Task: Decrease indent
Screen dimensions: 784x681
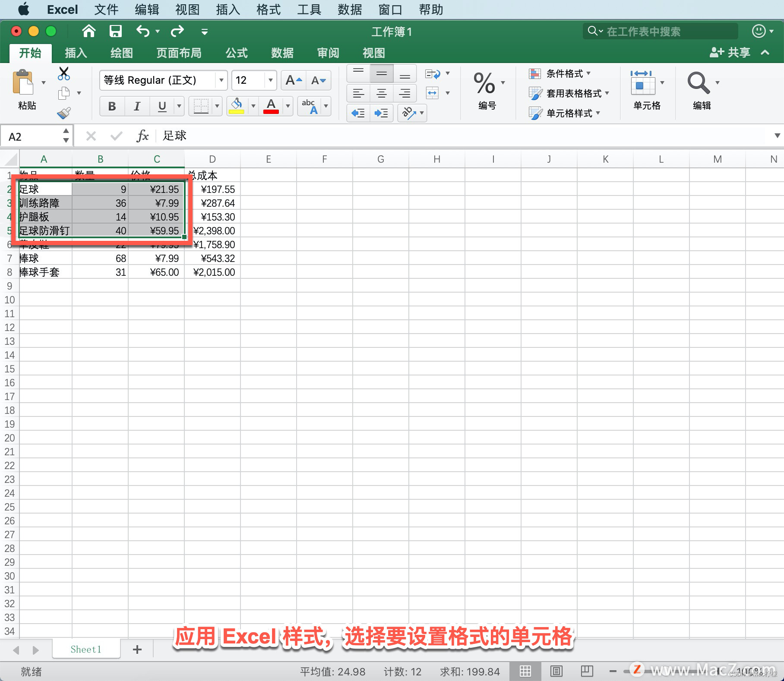Action: tap(358, 113)
